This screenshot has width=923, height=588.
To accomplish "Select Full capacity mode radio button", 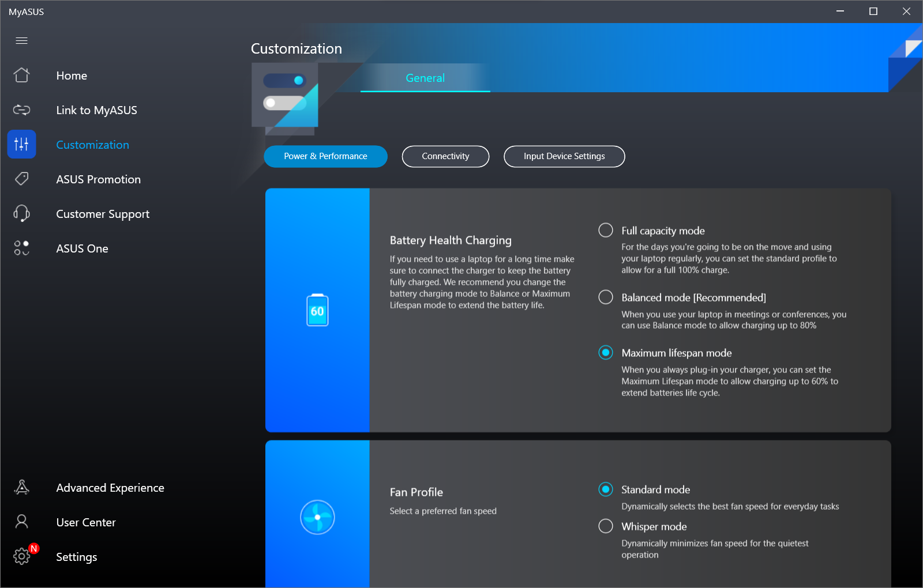I will coord(606,230).
